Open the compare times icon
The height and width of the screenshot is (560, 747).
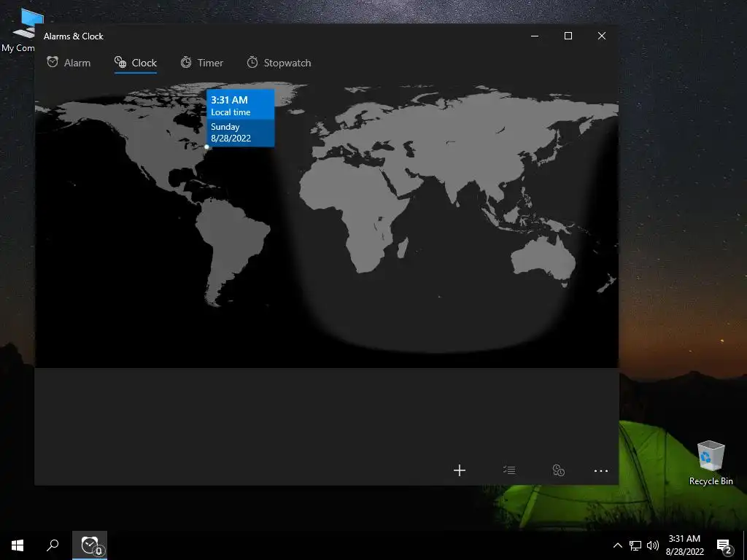point(558,470)
